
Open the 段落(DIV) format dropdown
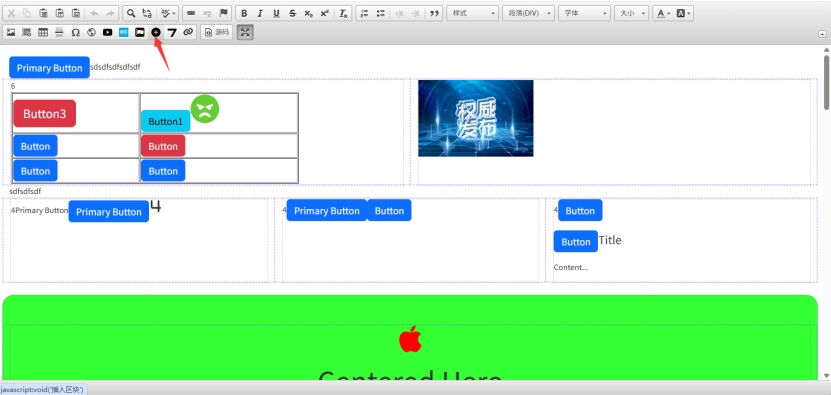tap(528, 13)
